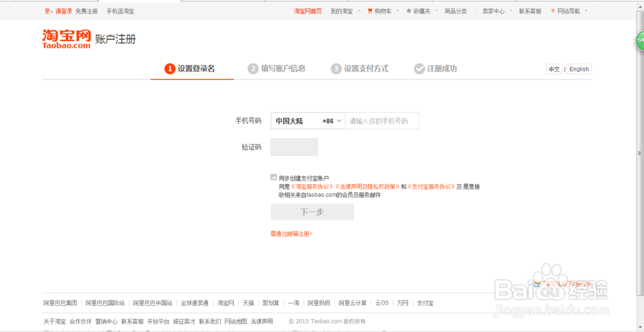Open the 法律声明 footer link

[261, 321]
